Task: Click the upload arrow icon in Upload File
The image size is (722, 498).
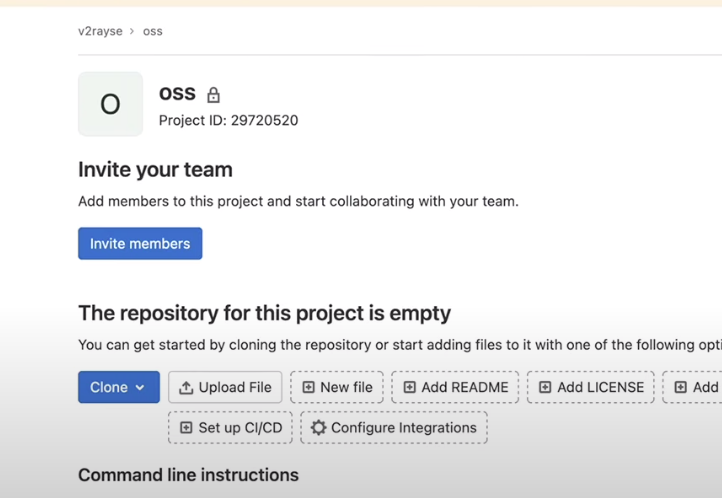Action: point(186,388)
